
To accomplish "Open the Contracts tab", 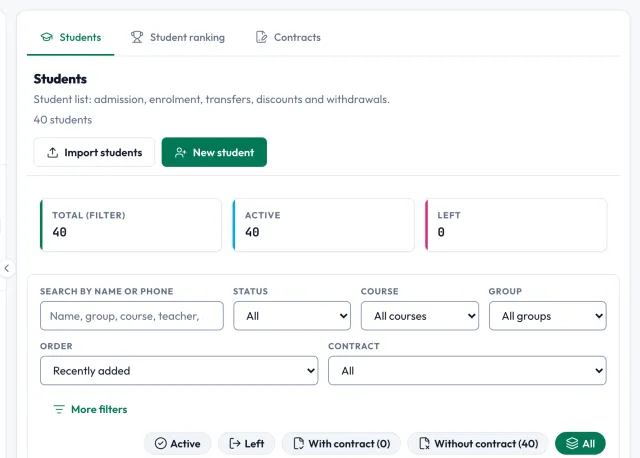I will click(x=288, y=38).
